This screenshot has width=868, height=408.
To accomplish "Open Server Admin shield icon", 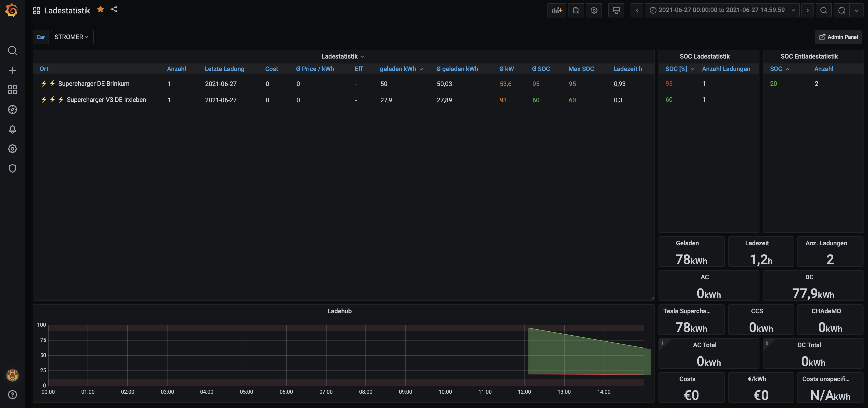I will [x=13, y=168].
